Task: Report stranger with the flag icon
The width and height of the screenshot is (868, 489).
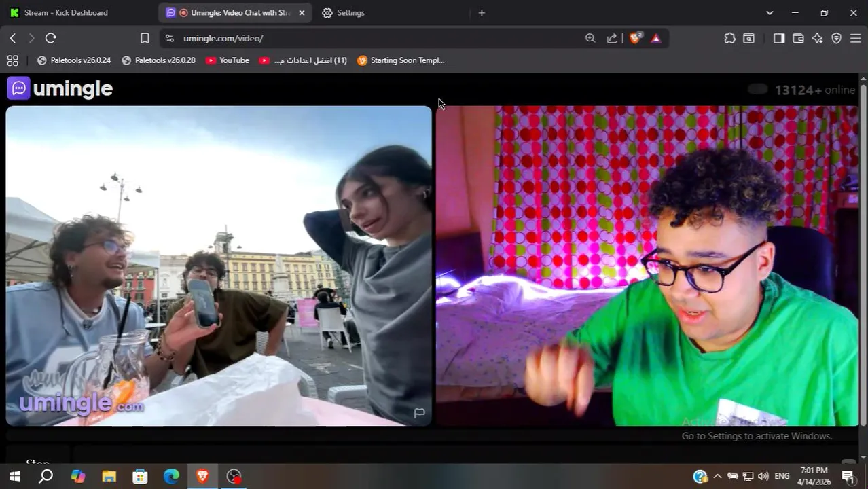Action: pyautogui.click(x=420, y=413)
